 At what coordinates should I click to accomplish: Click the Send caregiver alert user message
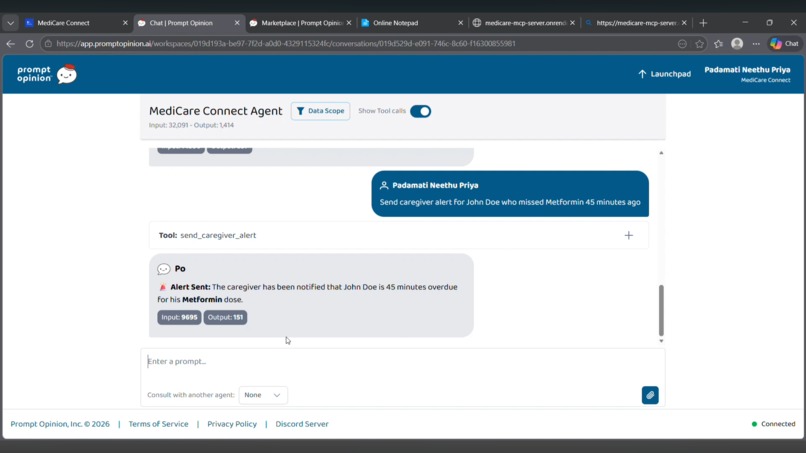pos(510,202)
